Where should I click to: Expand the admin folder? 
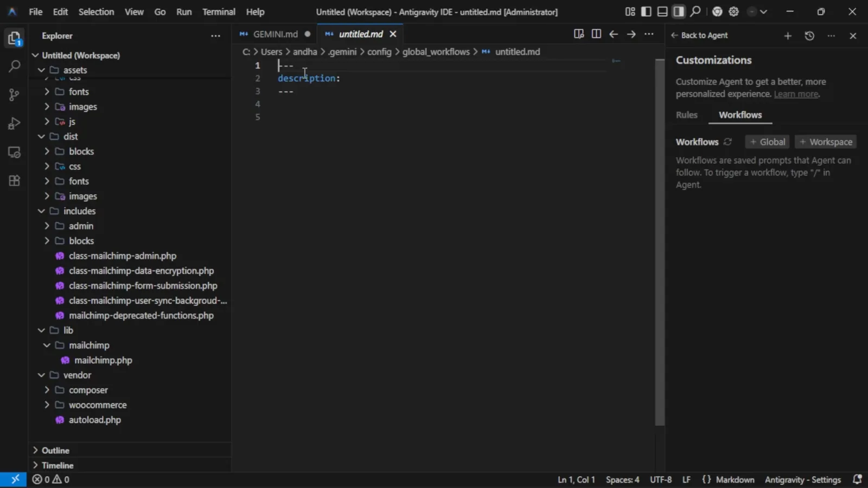(47, 226)
